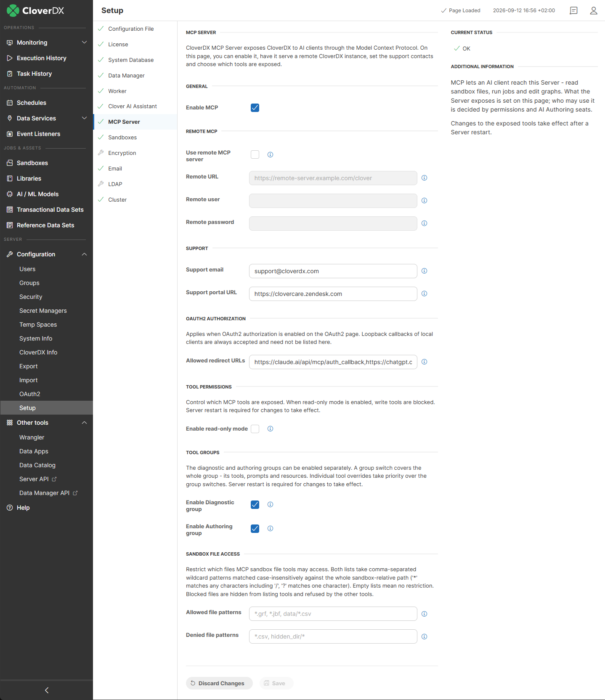Collapse the Other tools section chevron

(84, 423)
